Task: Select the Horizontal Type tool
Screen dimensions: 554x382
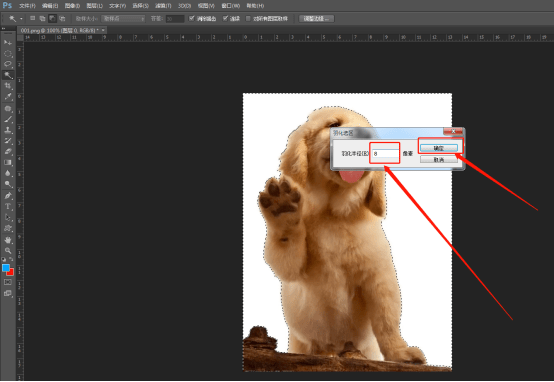Action: tap(8, 207)
